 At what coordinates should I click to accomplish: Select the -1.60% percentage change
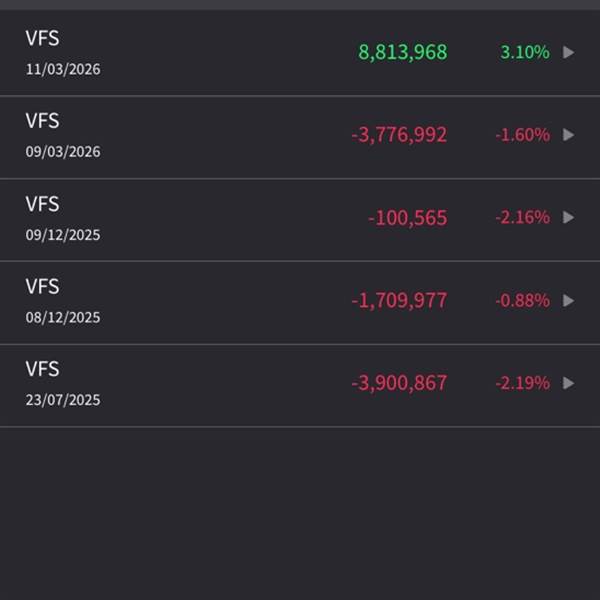(522, 135)
